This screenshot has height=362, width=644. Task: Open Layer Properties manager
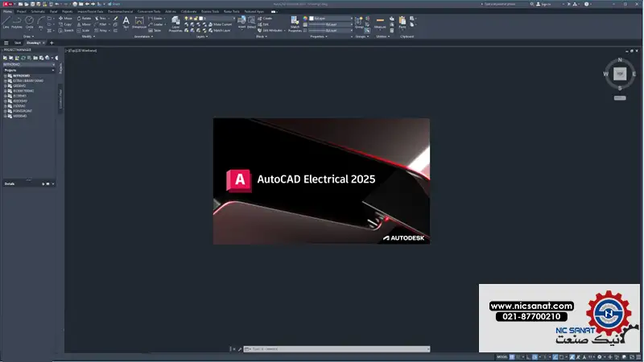point(175,24)
